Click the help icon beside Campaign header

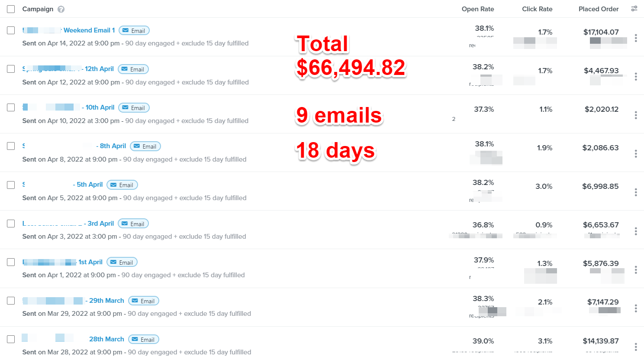[61, 9]
